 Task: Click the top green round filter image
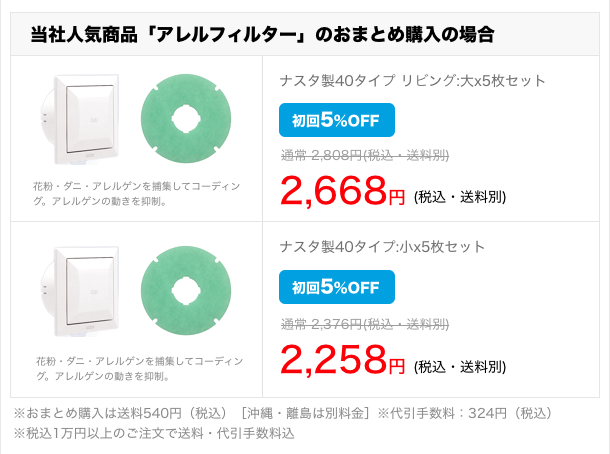coord(186,119)
